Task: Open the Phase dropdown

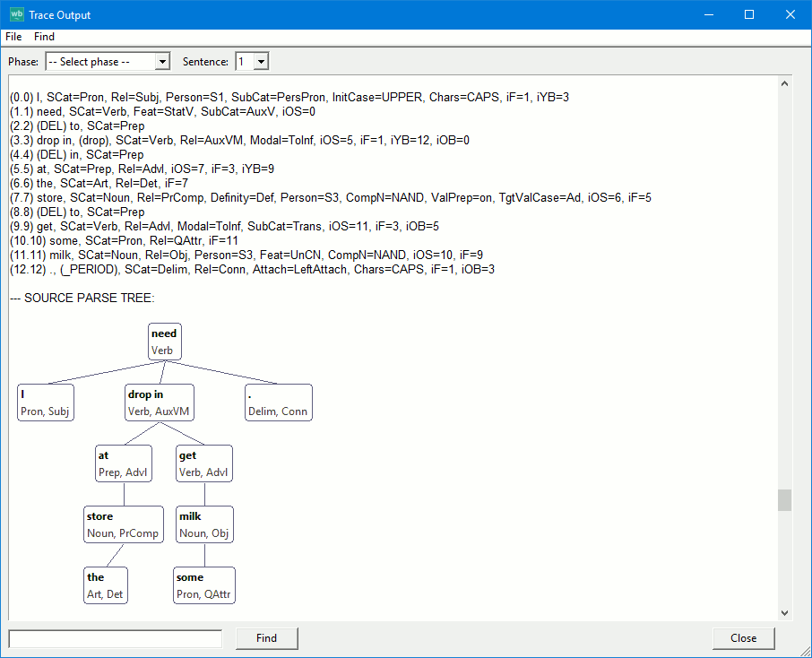Action: (x=108, y=62)
